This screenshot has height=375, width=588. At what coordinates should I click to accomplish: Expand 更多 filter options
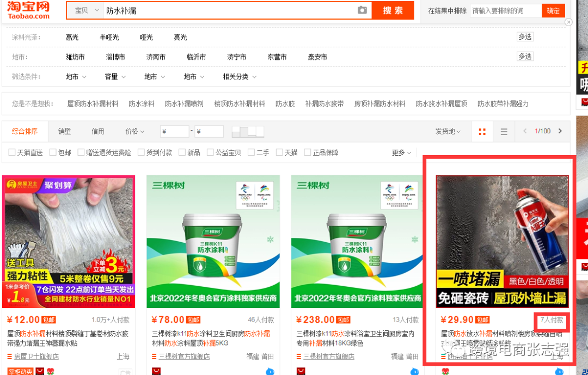(x=402, y=152)
